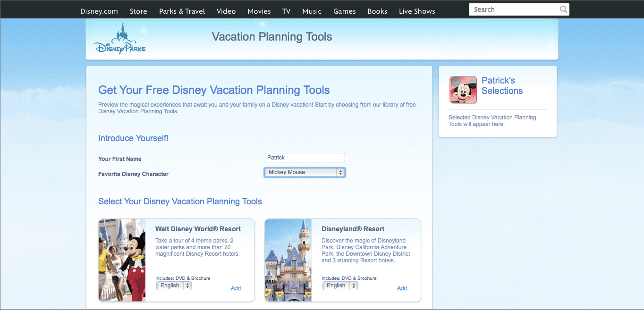Add the Walt Disney World Resort tools
Screen dimensions: 644x310
click(236, 288)
